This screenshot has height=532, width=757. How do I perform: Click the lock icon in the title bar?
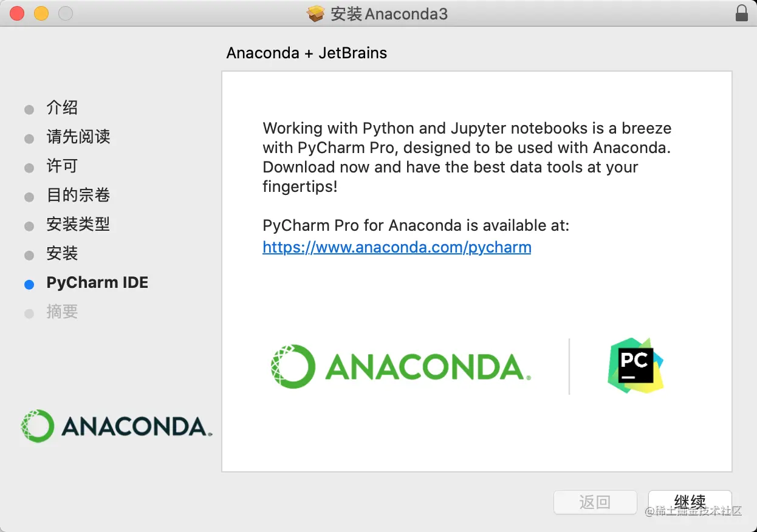click(742, 13)
